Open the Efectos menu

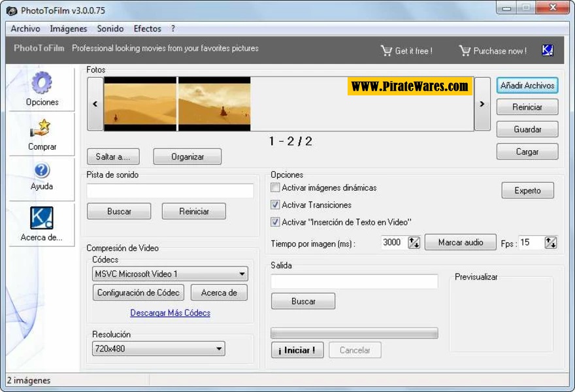click(147, 29)
